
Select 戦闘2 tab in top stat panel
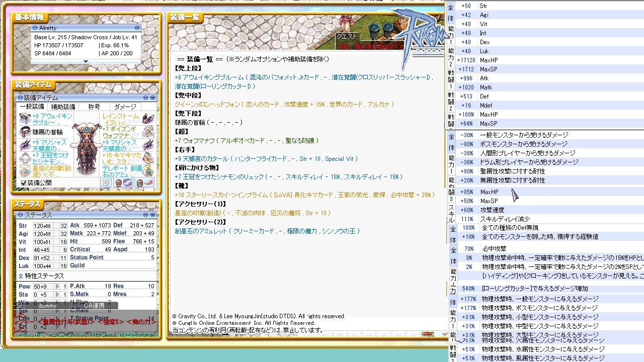pyautogui.click(x=451, y=102)
